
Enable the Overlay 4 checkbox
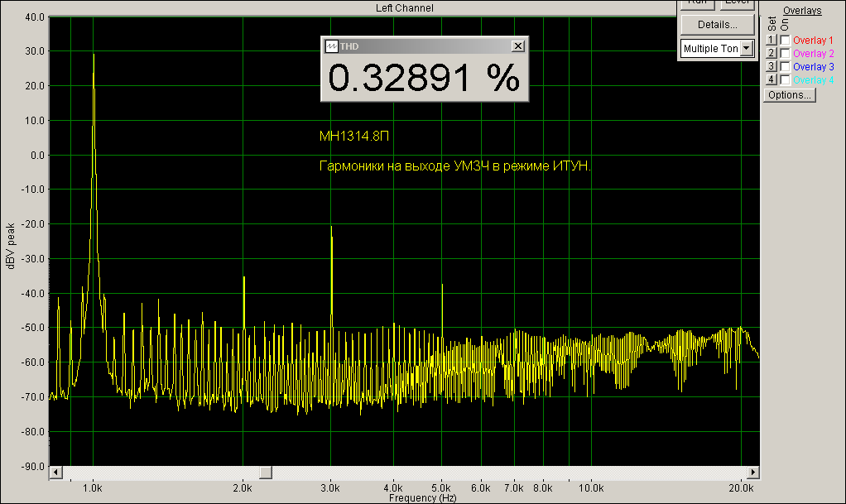click(785, 80)
